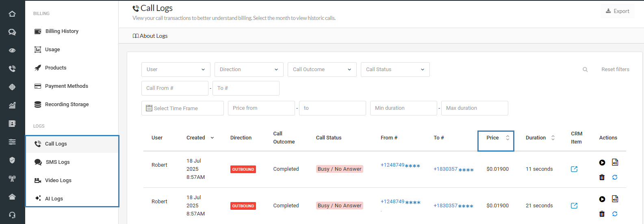Expand the Call Outcome dropdown

click(x=322, y=70)
